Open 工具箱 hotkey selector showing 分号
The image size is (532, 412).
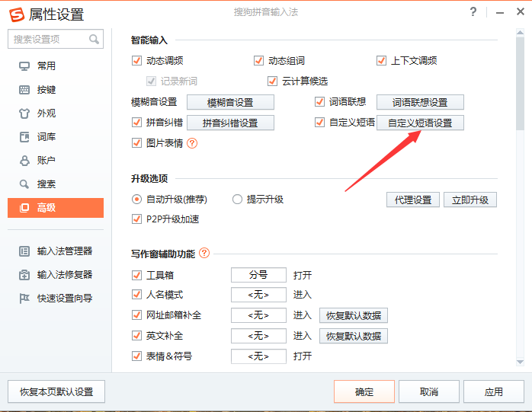[x=258, y=275]
